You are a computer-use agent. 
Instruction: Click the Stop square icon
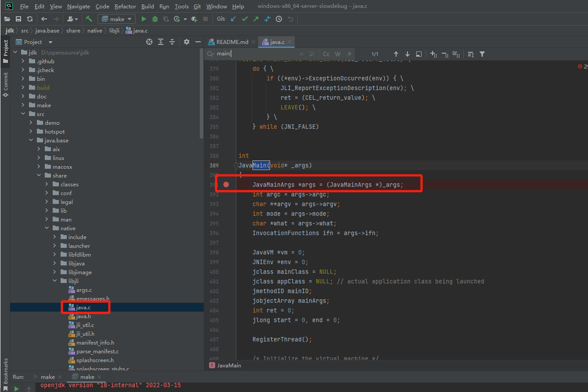click(x=206, y=19)
